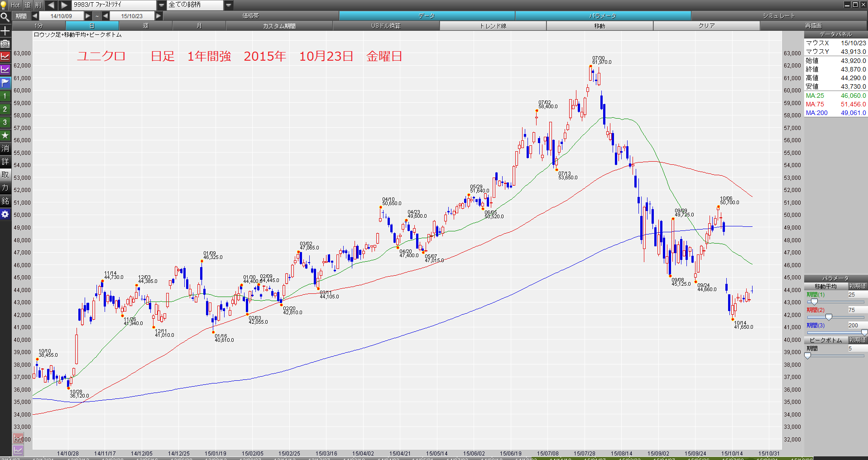Click the 削 delete button
Image resolution: width=868 pixels, height=460 pixels.
coord(38,5)
